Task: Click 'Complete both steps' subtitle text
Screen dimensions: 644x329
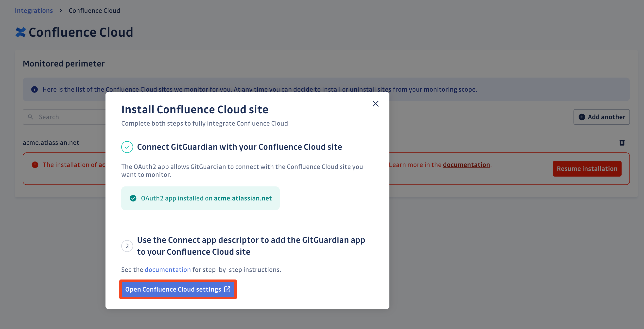Action: 205,123
